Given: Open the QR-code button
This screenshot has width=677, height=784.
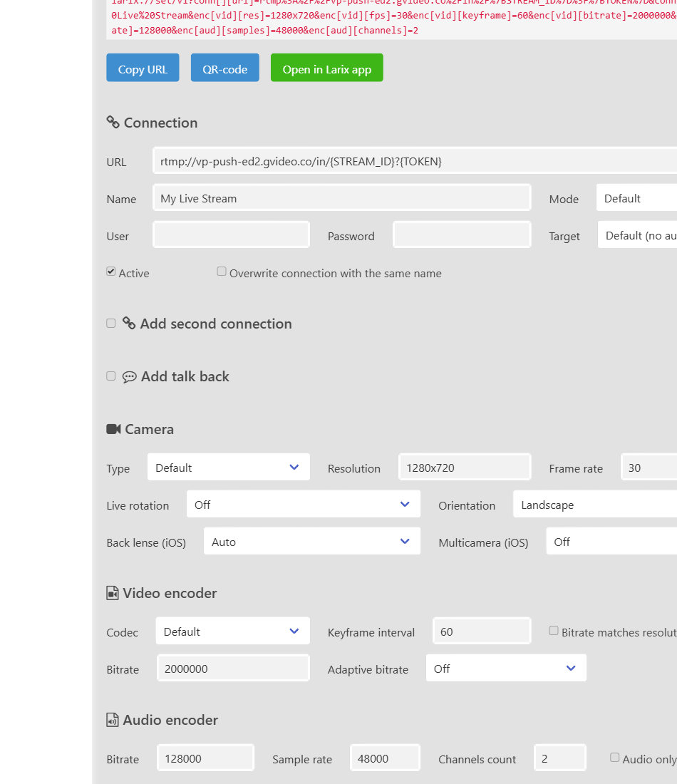Looking at the screenshot, I should (x=225, y=68).
